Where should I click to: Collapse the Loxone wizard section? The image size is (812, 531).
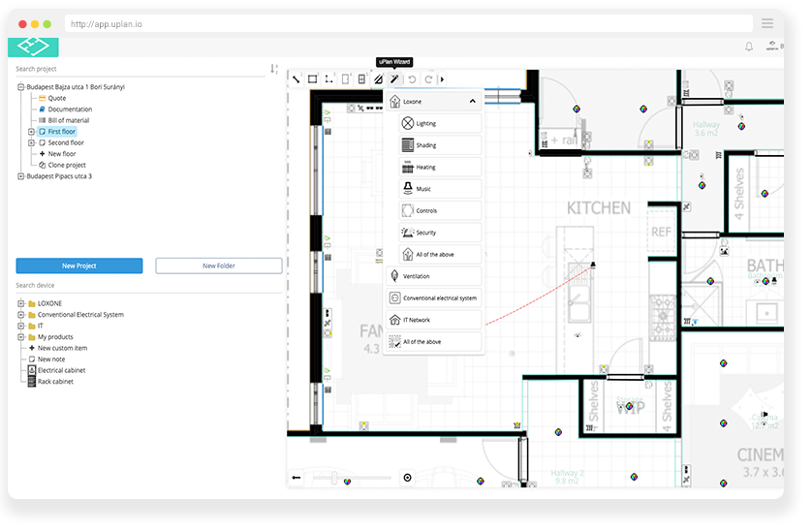coord(472,101)
